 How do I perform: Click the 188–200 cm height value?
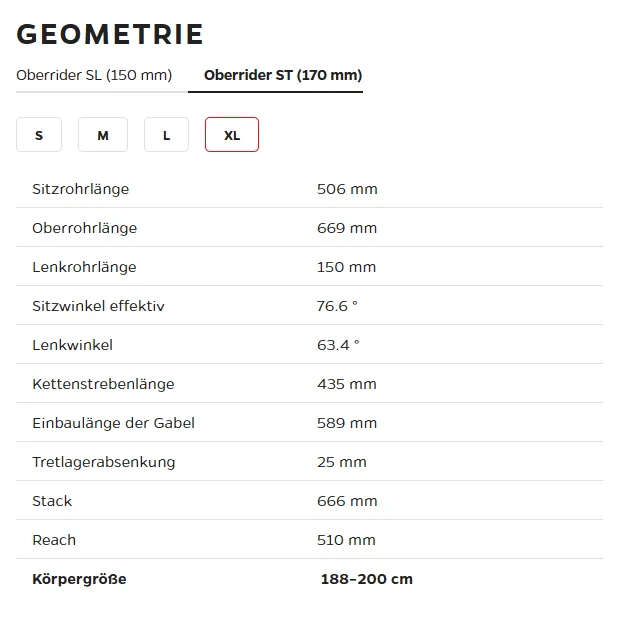(x=367, y=579)
